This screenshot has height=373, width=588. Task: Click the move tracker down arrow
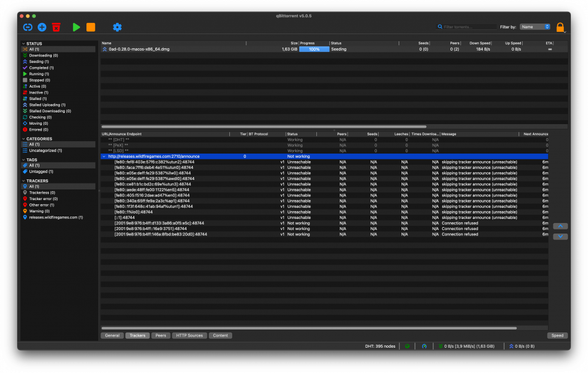point(560,237)
